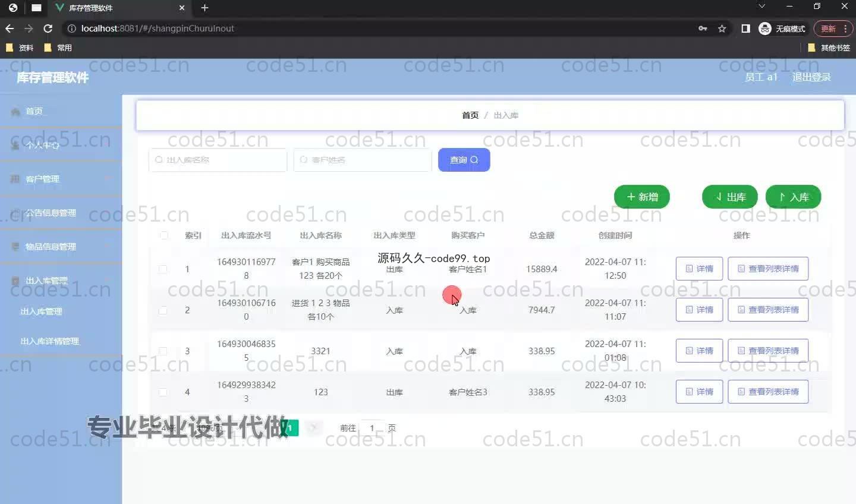Click the browser reload icon

[x=48, y=29]
